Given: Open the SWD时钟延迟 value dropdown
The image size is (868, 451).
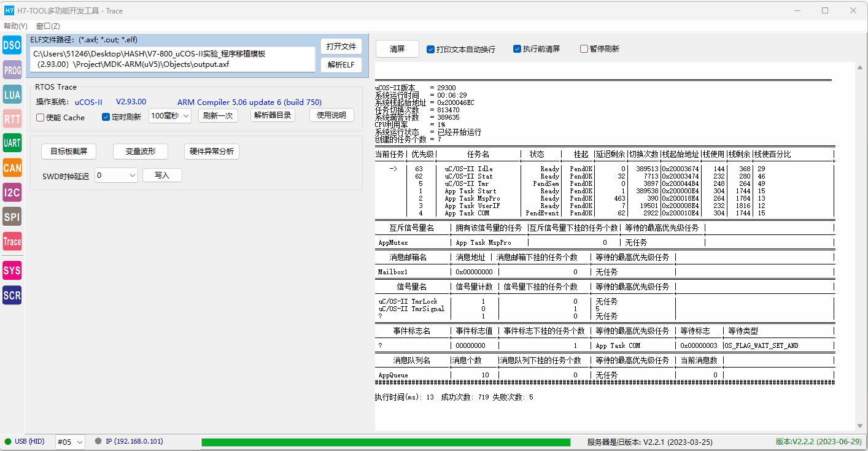Looking at the screenshot, I should tap(116, 175).
